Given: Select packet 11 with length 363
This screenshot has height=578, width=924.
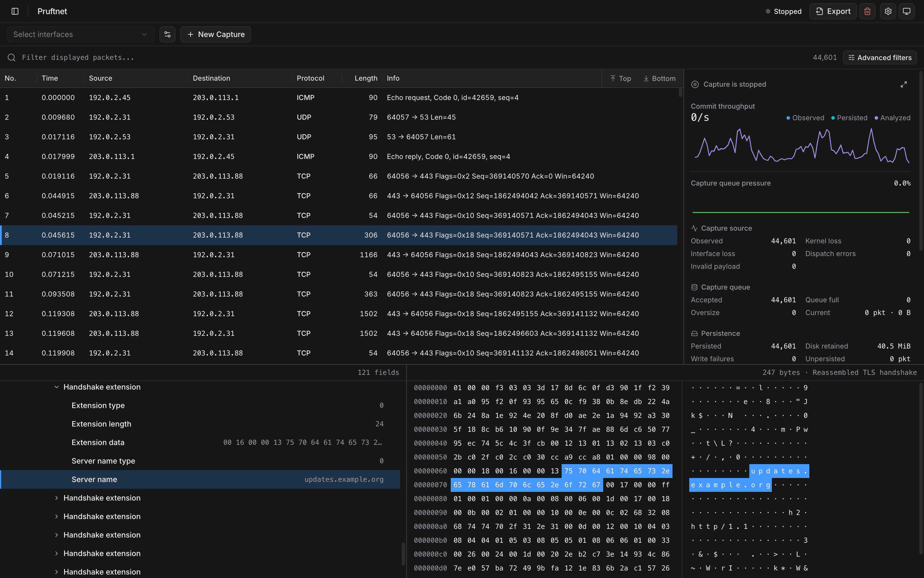Looking at the screenshot, I should 339,294.
